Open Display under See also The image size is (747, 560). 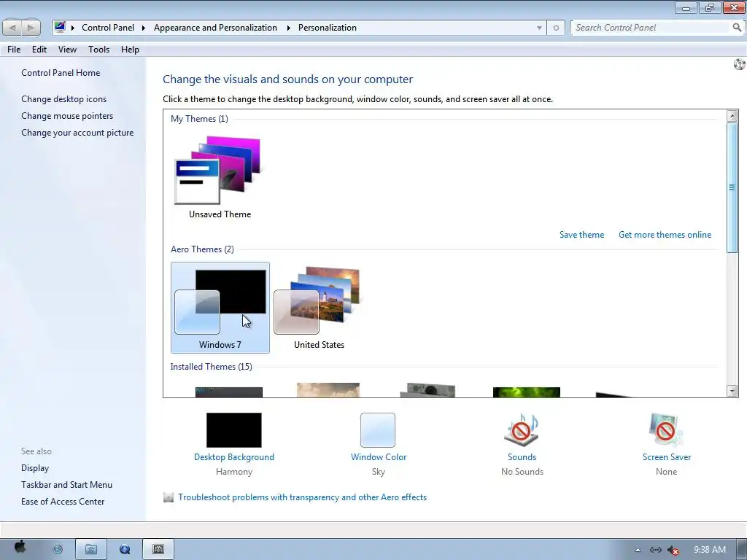35,468
